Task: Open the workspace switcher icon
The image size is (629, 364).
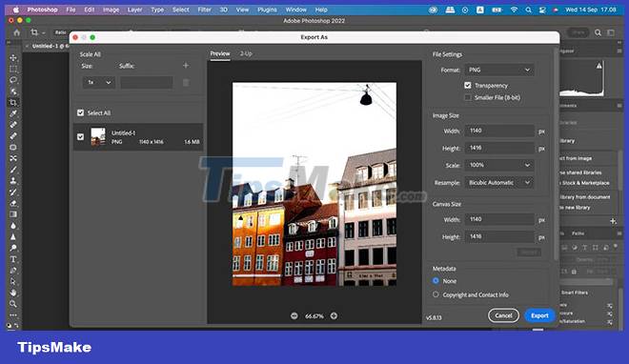Action: 611,32
